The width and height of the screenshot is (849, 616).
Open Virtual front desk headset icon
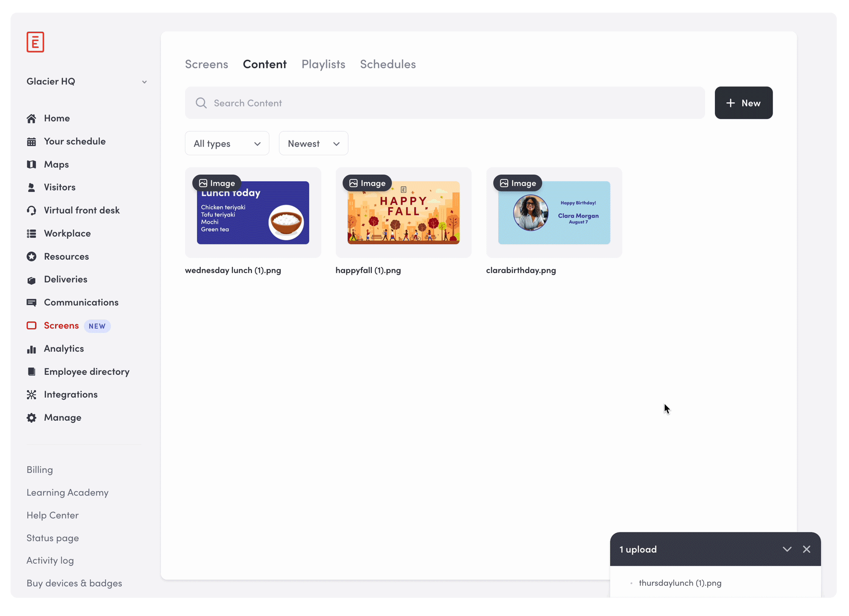31,211
